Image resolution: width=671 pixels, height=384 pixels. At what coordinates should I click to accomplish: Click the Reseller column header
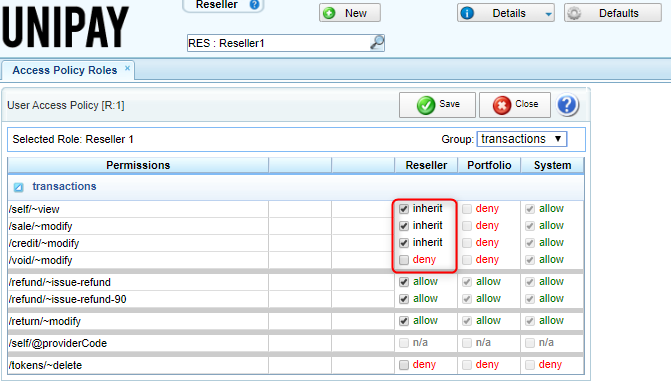tap(426, 165)
